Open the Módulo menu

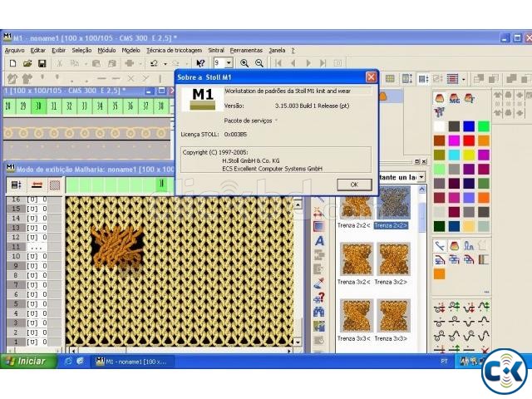click(x=106, y=50)
